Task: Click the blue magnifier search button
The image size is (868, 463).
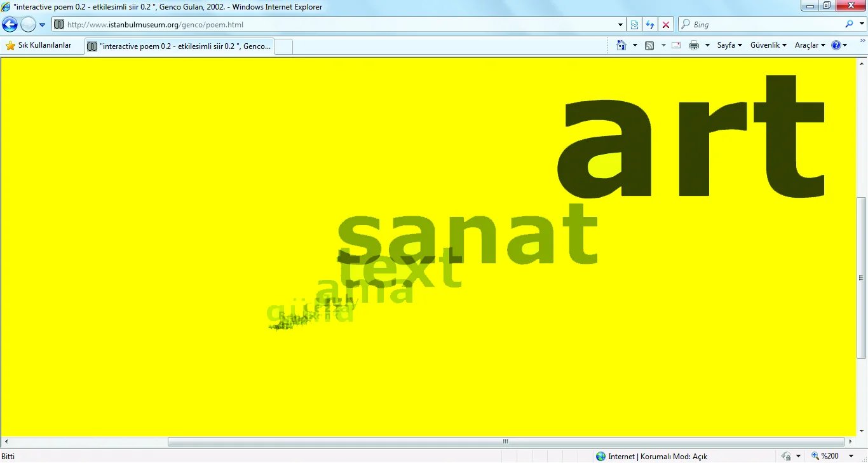Action: coord(850,24)
